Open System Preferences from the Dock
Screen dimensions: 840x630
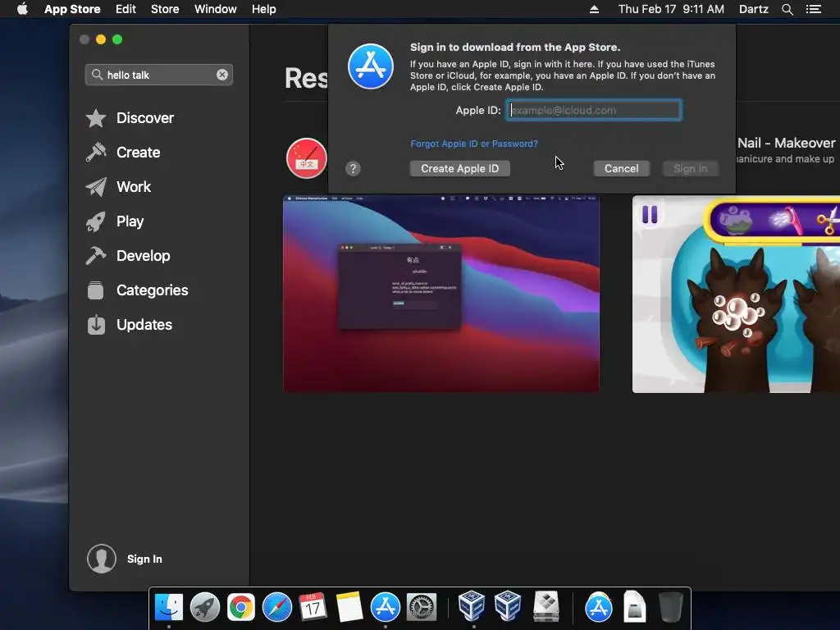click(422, 607)
